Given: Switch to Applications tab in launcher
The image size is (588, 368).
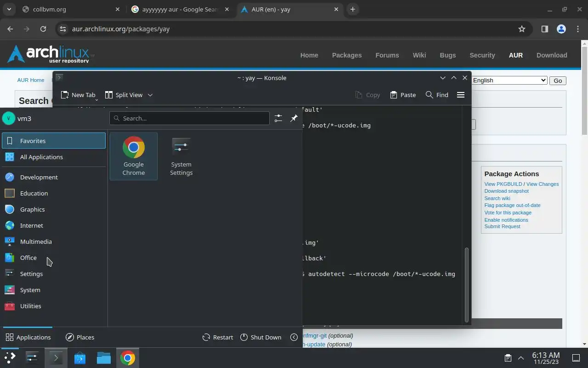Looking at the screenshot, I should pos(28,337).
